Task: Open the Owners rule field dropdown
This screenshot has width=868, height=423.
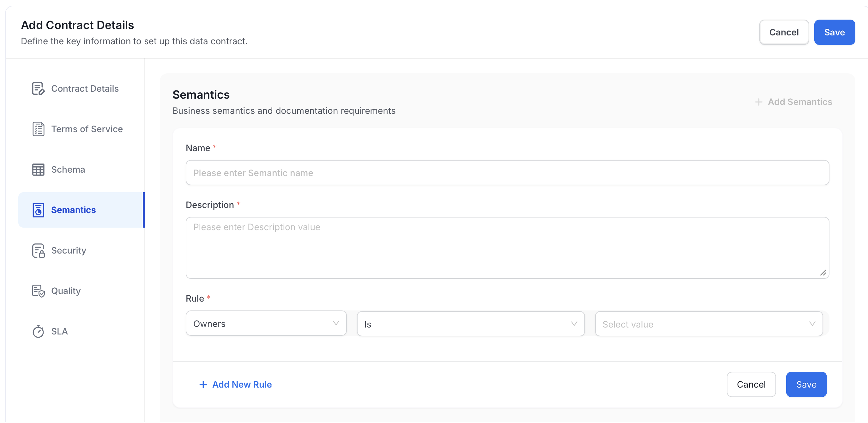Action: [266, 323]
